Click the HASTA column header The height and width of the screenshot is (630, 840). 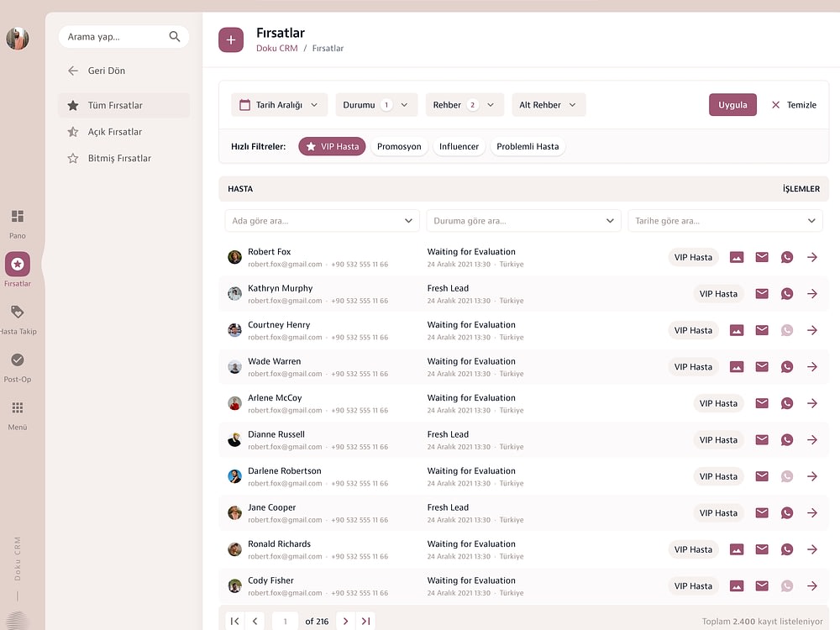click(240, 188)
